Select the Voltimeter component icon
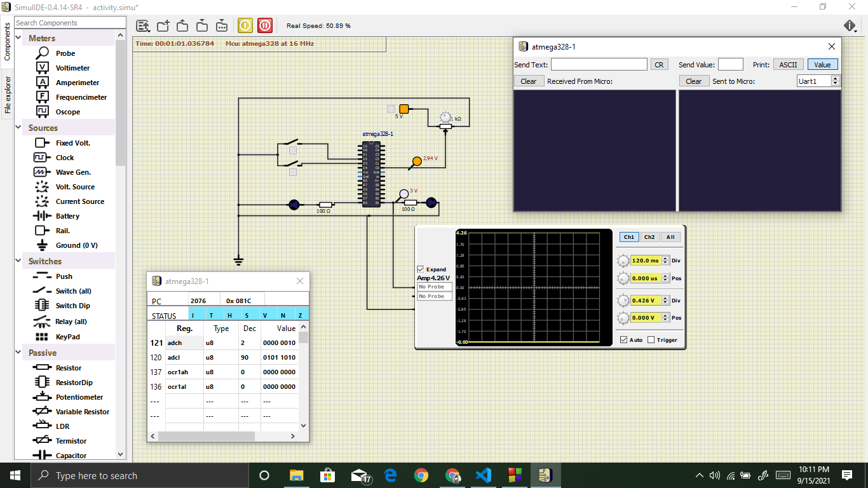The height and width of the screenshot is (488, 868). click(x=43, y=68)
